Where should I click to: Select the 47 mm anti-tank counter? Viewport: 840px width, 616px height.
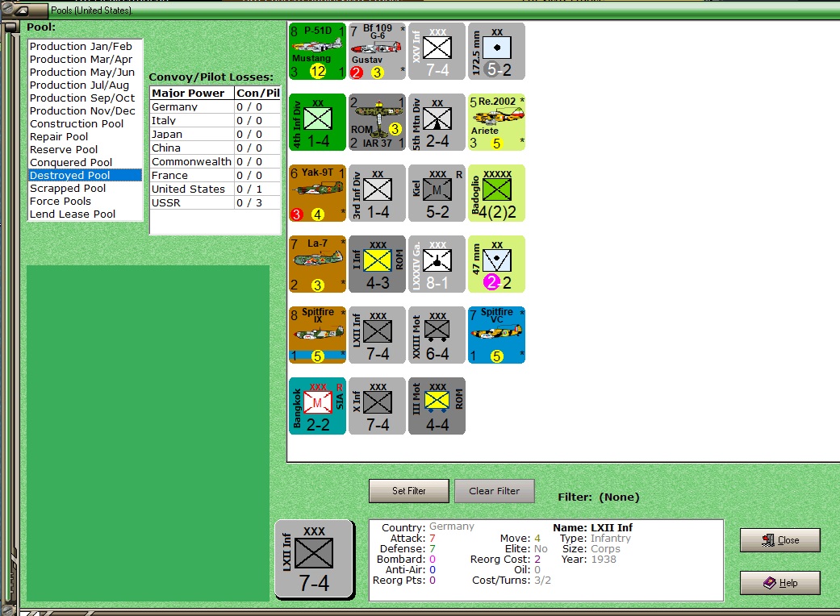point(496,264)
